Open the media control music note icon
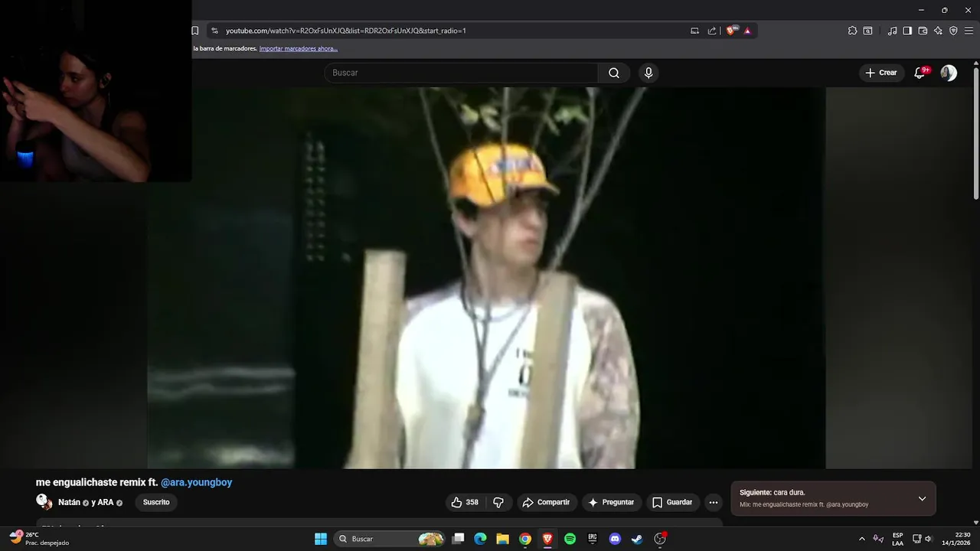The width and height of the screenshot is (980, 551). 892,31
